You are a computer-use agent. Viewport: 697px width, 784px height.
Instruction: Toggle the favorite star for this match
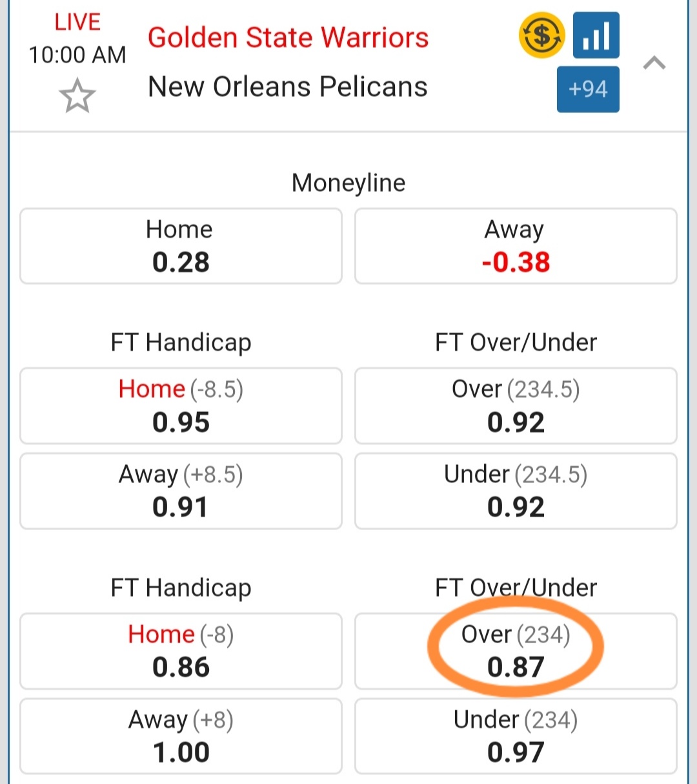tap(77, 96)
